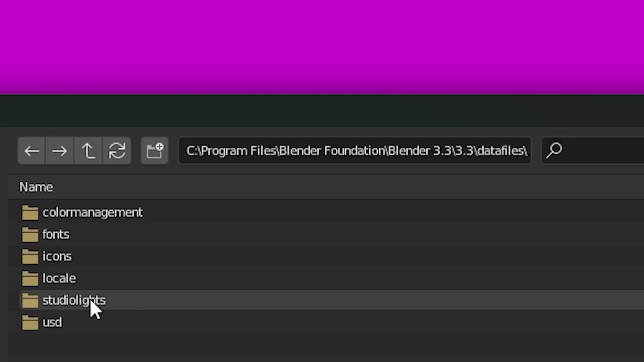Select the colormanagement folder name
The image size is (644, 362).
[93, 213]
